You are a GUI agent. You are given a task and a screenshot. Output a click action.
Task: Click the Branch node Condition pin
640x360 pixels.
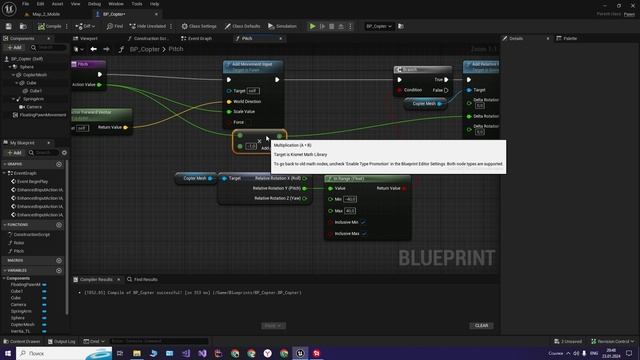pyautogui.click(x=400, y=90)
